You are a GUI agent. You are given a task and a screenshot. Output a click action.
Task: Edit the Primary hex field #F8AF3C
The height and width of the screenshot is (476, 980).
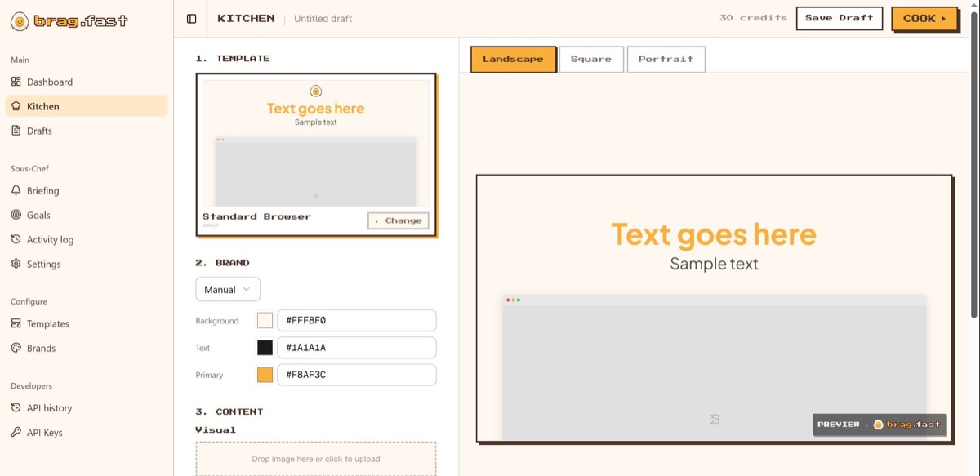(357, 375)
